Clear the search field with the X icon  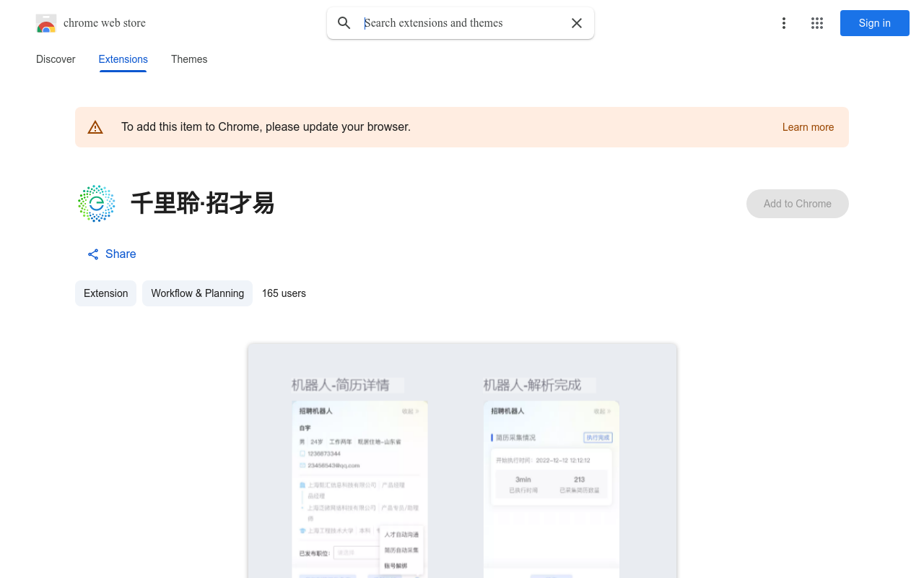(577, 23)
